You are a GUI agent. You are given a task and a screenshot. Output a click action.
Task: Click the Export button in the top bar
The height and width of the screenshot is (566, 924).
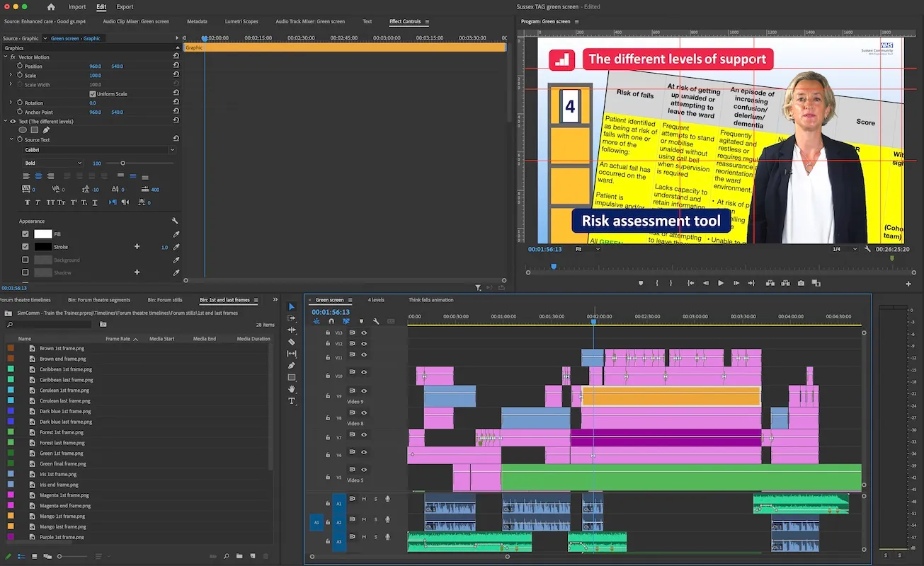[x=125, y=7]
